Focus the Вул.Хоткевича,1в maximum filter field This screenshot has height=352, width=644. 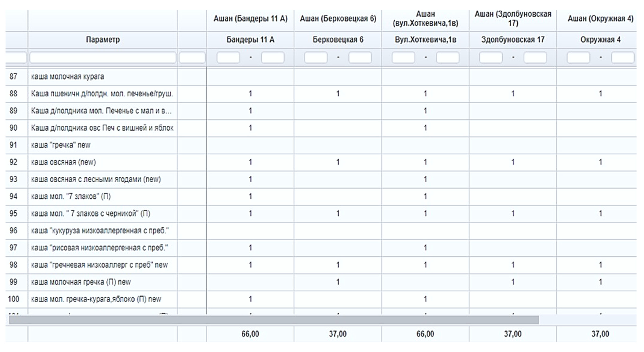coord(448,57)
